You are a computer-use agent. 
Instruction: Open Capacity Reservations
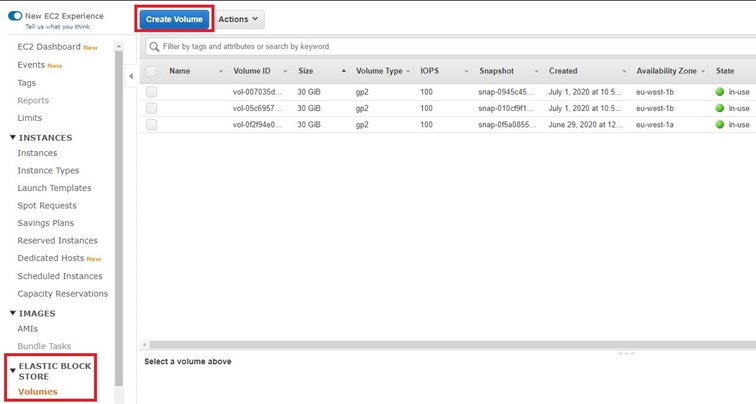(x=63, y=294)
